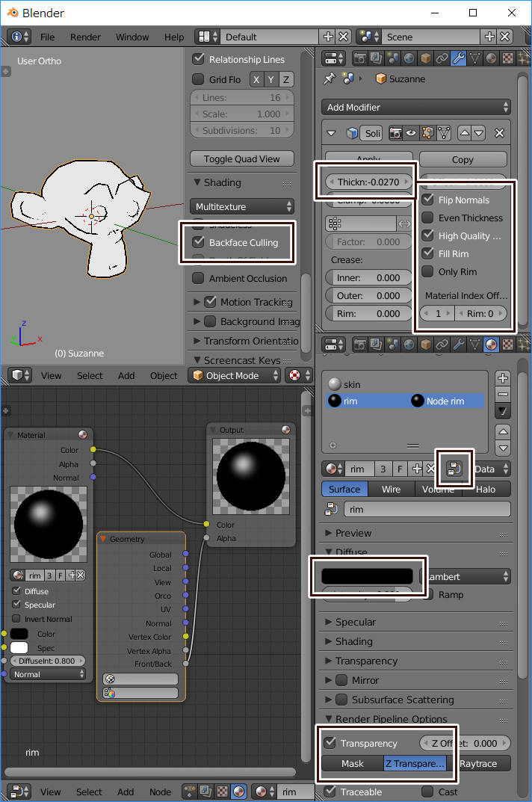Viewport: 532px width, 802px height.
Task: Open Scene properties tab in the modifier panel header
Action: [392, 58]
